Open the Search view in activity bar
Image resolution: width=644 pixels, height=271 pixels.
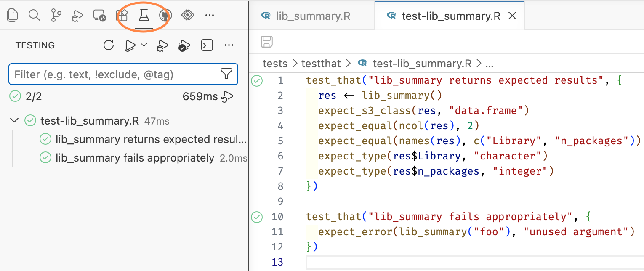tap(35, 16)
